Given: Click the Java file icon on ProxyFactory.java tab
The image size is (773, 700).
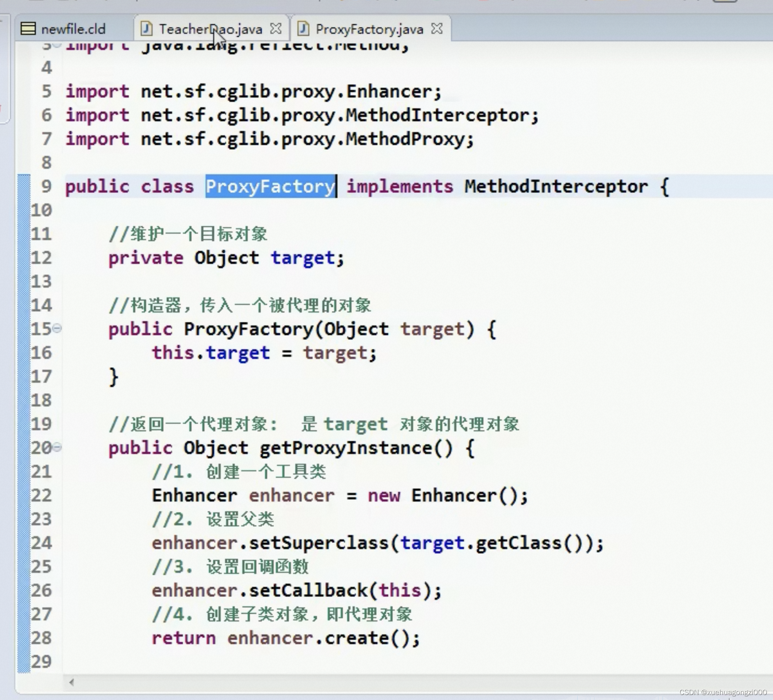Looking at the screenshot, I should (303, 29).
